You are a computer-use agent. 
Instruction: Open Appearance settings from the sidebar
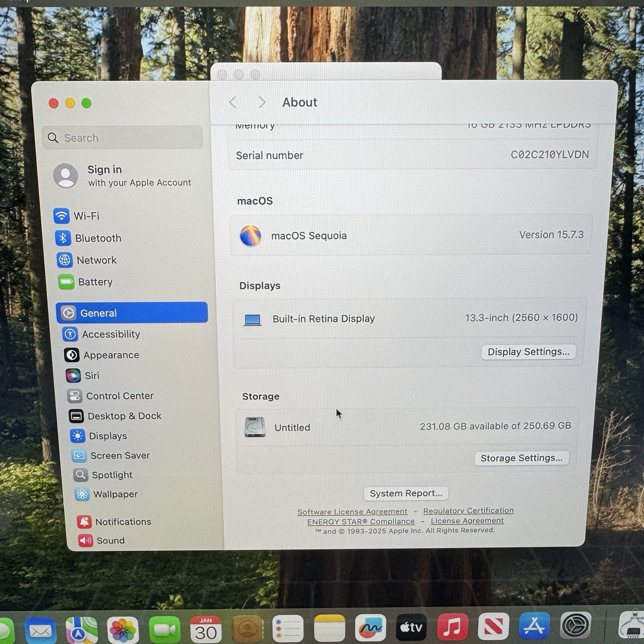[101, 355]
